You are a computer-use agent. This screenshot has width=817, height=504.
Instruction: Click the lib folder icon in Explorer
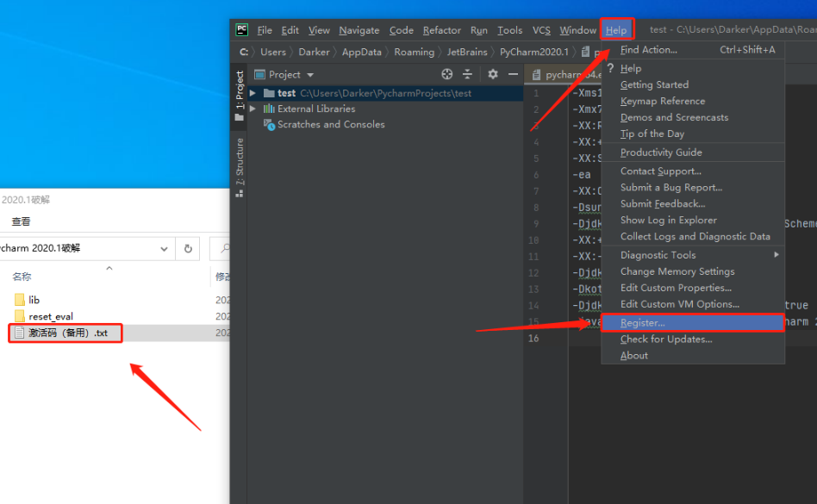click(20, 300)
